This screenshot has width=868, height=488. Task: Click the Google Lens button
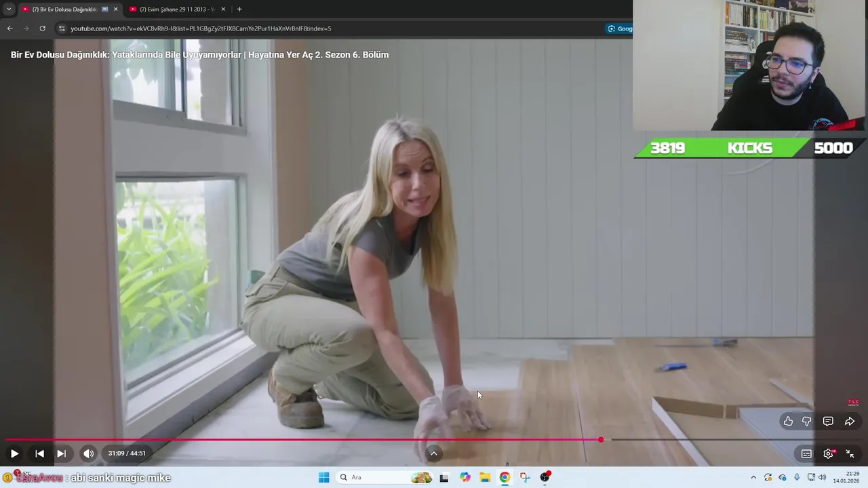click(620, 28)
